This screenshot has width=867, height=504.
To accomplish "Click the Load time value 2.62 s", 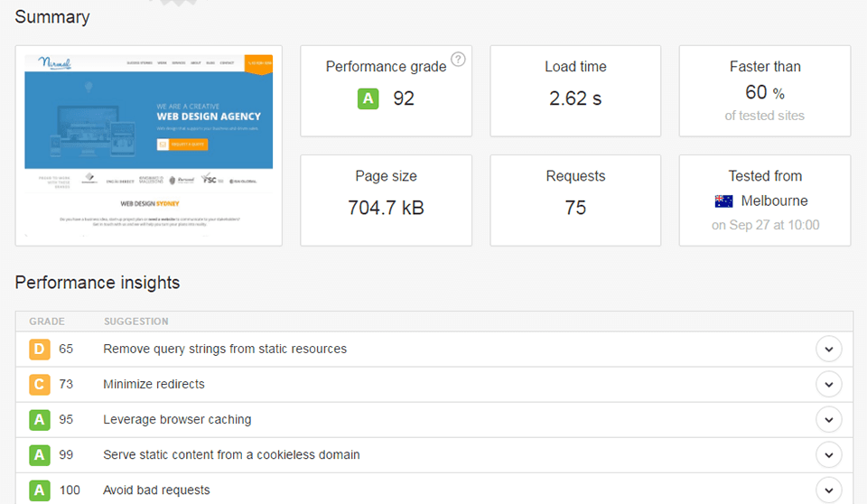I will [x=575, y=98].
